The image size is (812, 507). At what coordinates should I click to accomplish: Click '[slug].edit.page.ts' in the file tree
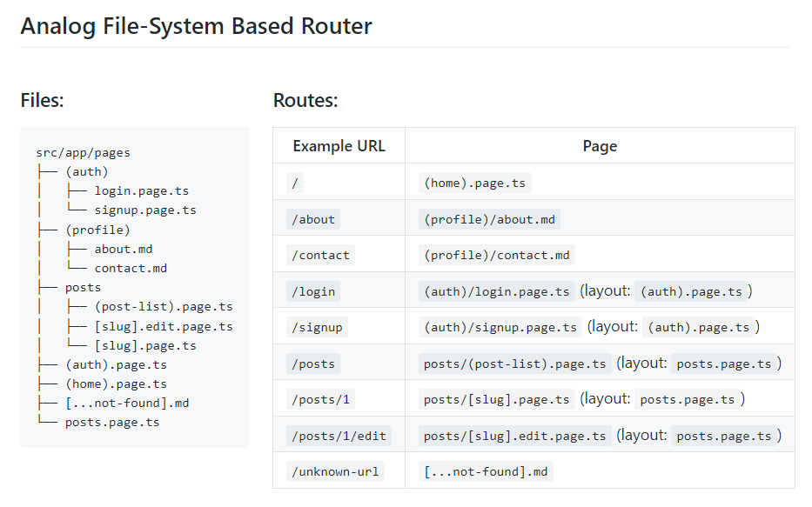point(164,326)
